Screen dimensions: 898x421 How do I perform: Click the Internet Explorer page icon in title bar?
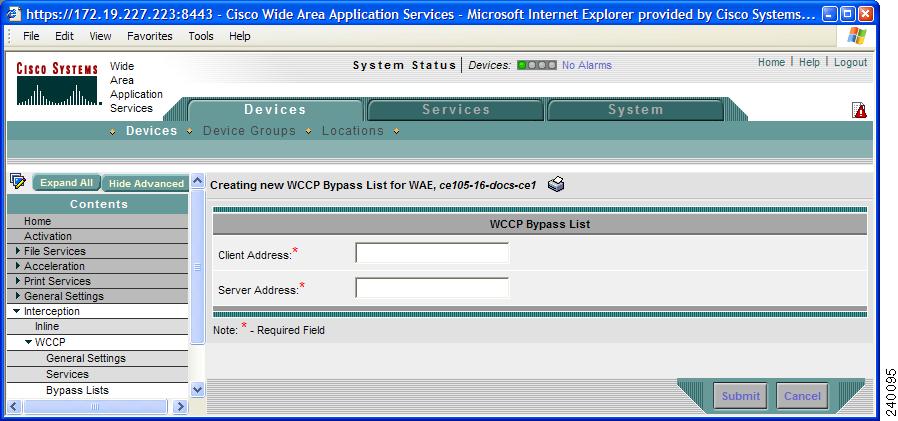[x=14, y=13]
